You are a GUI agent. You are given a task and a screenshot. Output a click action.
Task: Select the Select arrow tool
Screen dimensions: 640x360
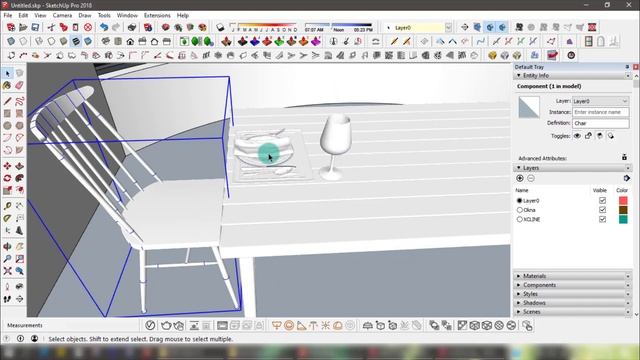click(x=7, y=73)
